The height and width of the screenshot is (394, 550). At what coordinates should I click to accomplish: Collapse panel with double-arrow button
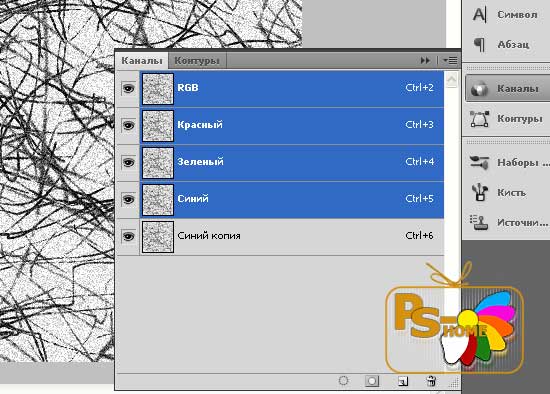(425, 60)
